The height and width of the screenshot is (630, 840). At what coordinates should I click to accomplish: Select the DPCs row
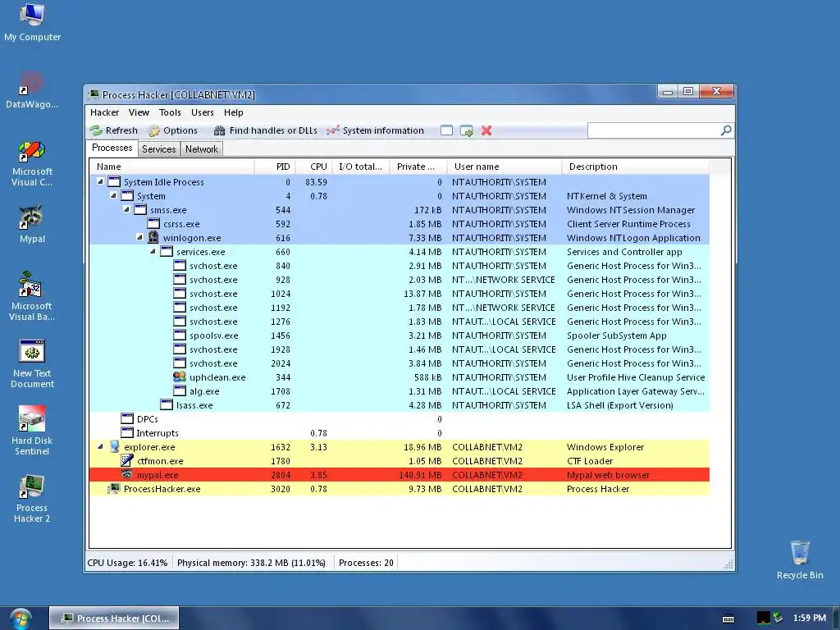click(399, 419)
